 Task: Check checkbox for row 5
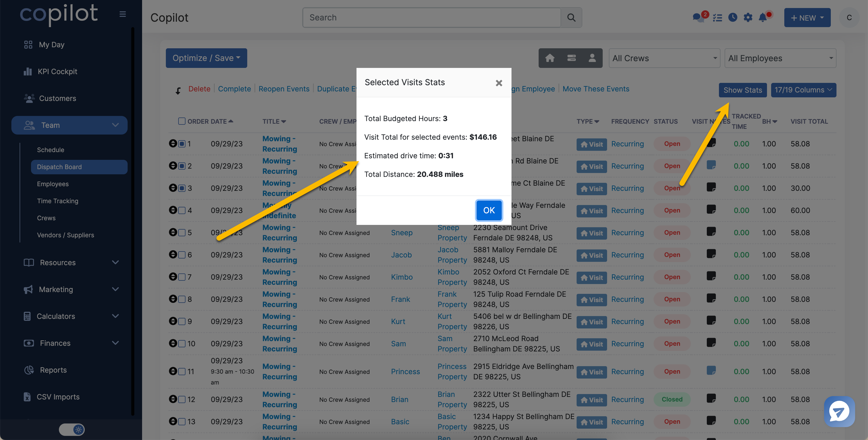[182, 233]
